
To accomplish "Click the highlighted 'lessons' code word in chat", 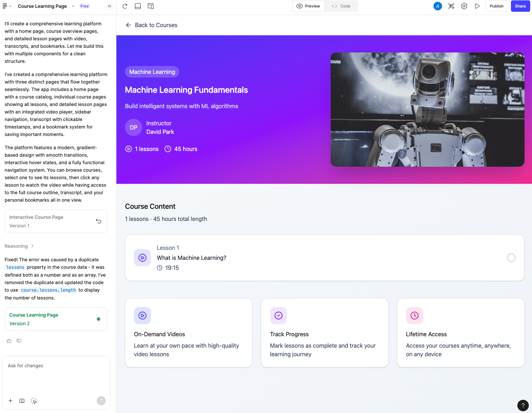I will [x=15, y=267].
